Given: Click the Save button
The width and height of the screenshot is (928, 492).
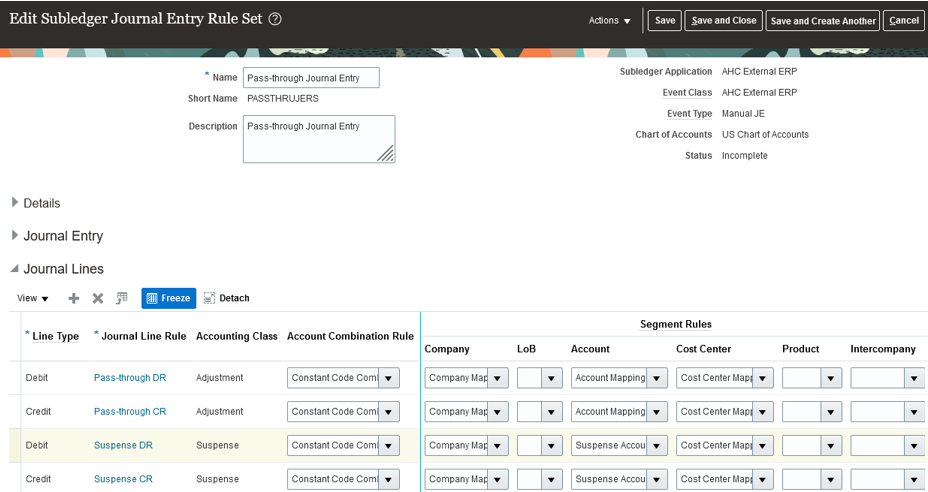Looking at the screenshot, I should (x=665, y=21).
